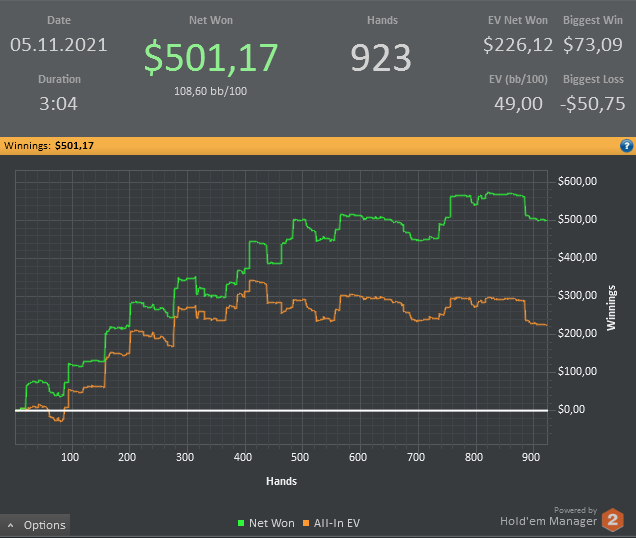Click the EV (bb/100) 49,00 value

pyautogui.click(x=518, y=104)
